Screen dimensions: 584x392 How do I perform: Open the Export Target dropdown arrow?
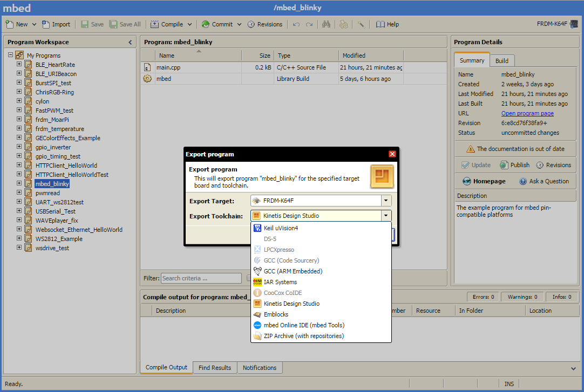pyautogui.click(x=386, y=201)
